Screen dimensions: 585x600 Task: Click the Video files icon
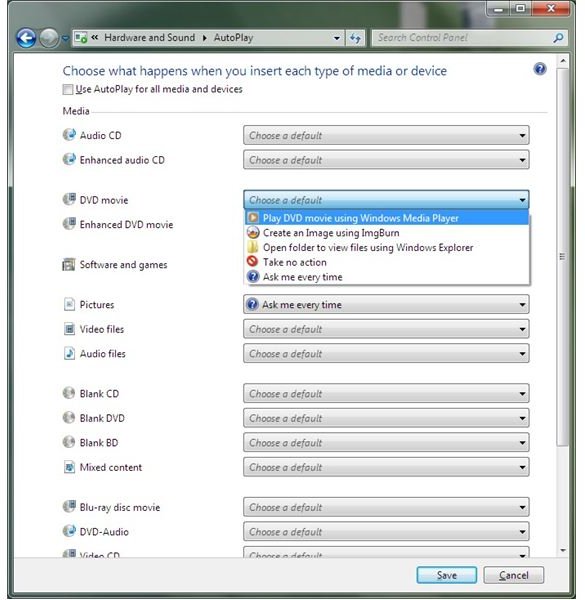69,329
